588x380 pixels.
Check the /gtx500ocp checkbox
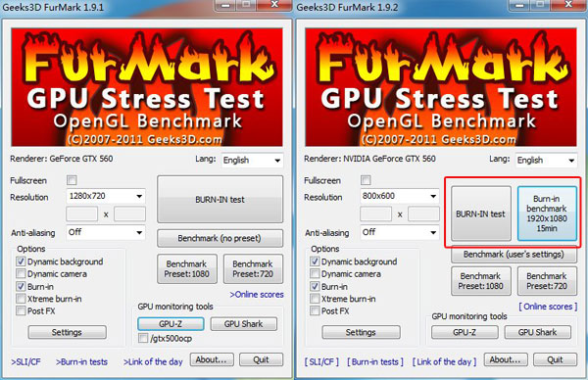(143, 338)
